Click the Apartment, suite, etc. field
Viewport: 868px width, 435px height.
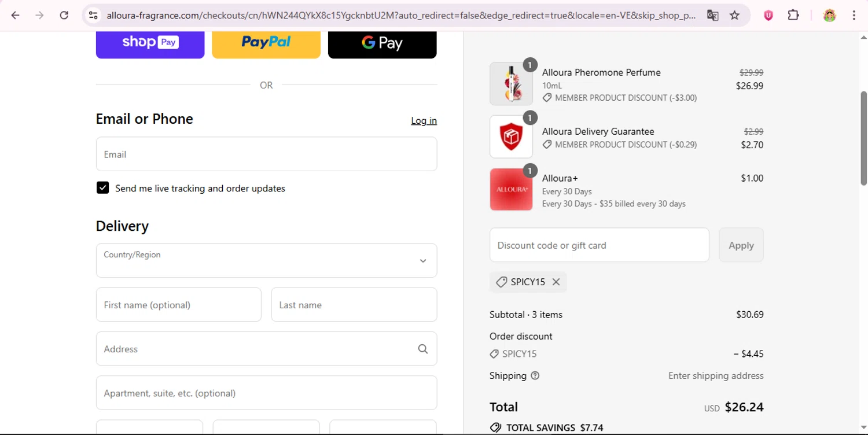click(x=266, y=393)
